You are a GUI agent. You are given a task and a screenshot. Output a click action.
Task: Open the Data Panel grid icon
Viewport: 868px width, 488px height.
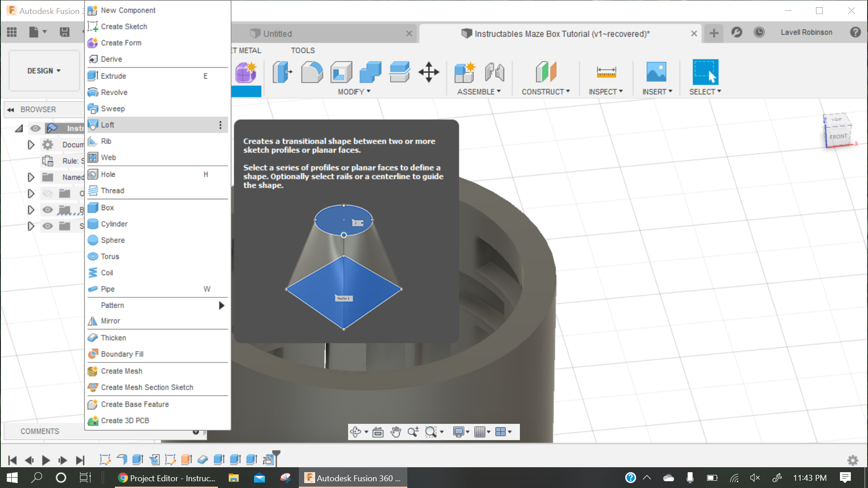tap(12, 32)
